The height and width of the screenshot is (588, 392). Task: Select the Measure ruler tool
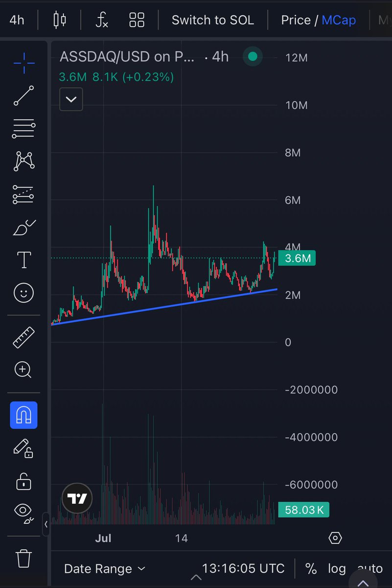coord(23,337)
